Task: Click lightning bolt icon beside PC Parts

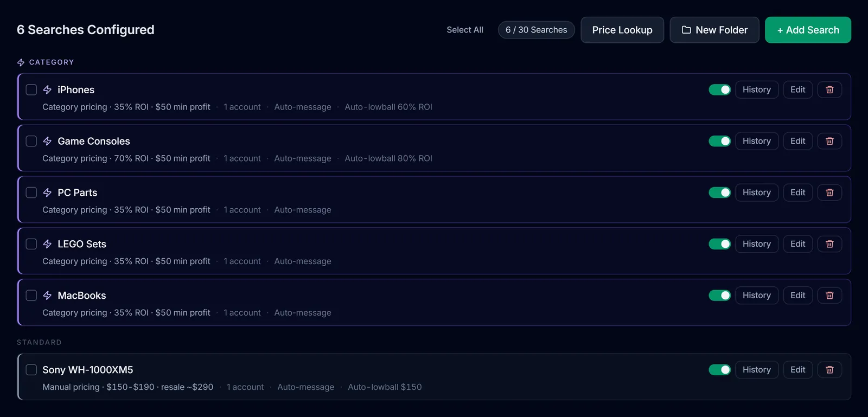Action: [x=47, y=193]
